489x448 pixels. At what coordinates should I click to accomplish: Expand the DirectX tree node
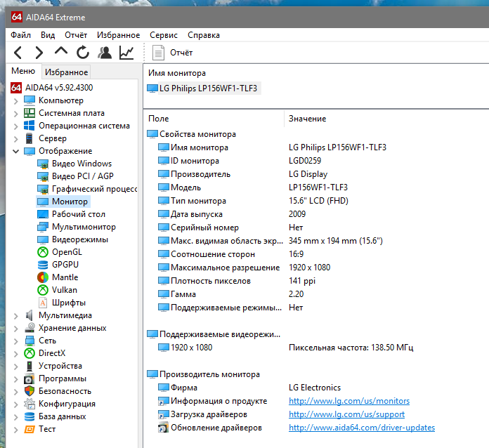tap(16, 354)
